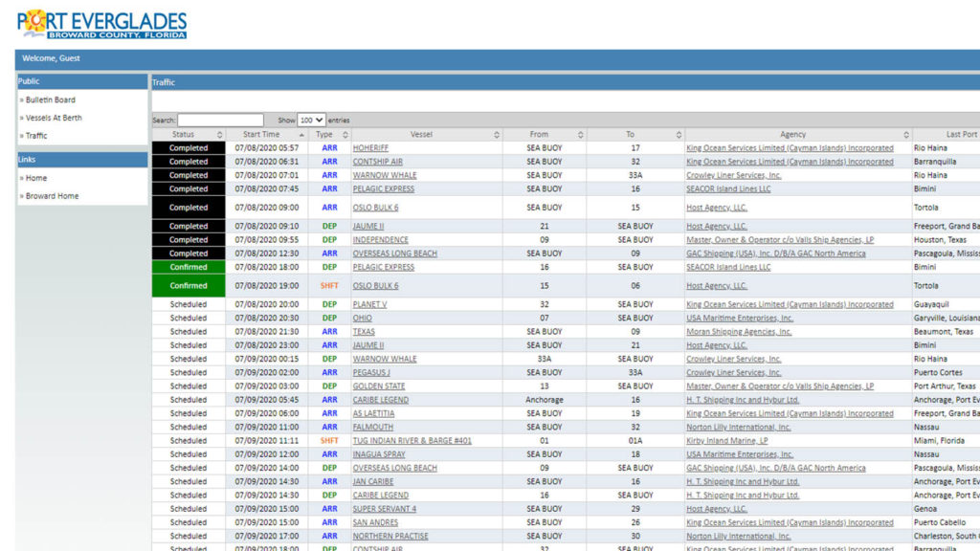Click DEP type in the GOLDEN STATE row
This screenshot has width=980, height=551.
pos(329,386)
